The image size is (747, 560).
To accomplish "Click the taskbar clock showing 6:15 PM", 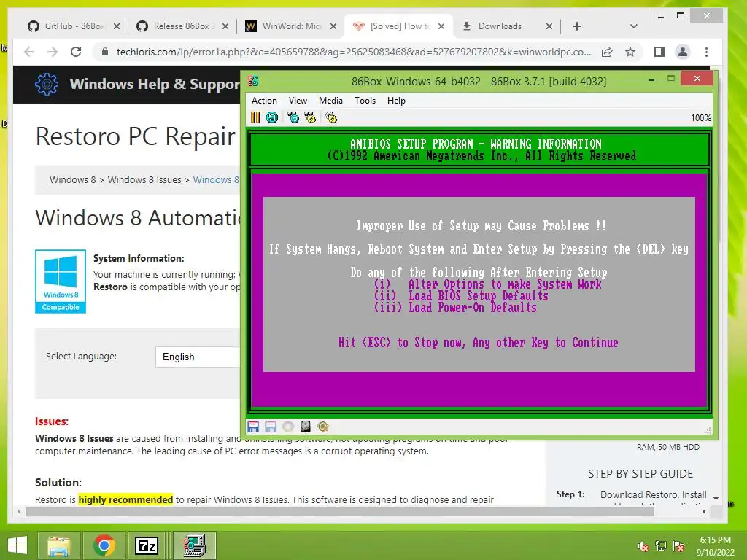I will [715, 546].
